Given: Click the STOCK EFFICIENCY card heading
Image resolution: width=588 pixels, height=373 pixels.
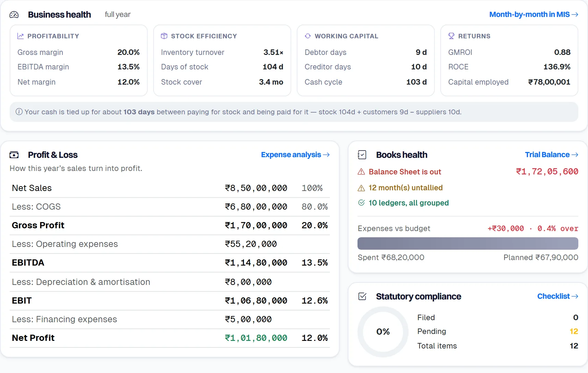Looking at the screenshot, I should point(204,36).
